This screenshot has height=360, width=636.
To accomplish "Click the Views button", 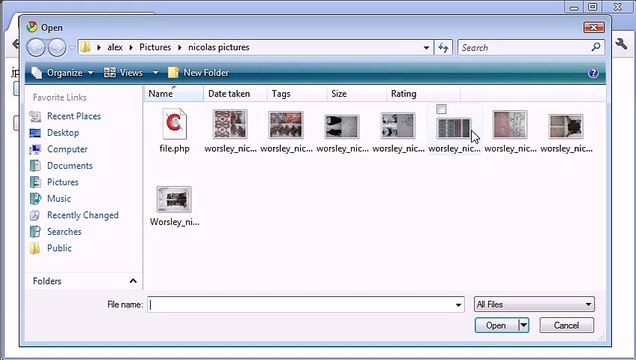I will point(123,73).
